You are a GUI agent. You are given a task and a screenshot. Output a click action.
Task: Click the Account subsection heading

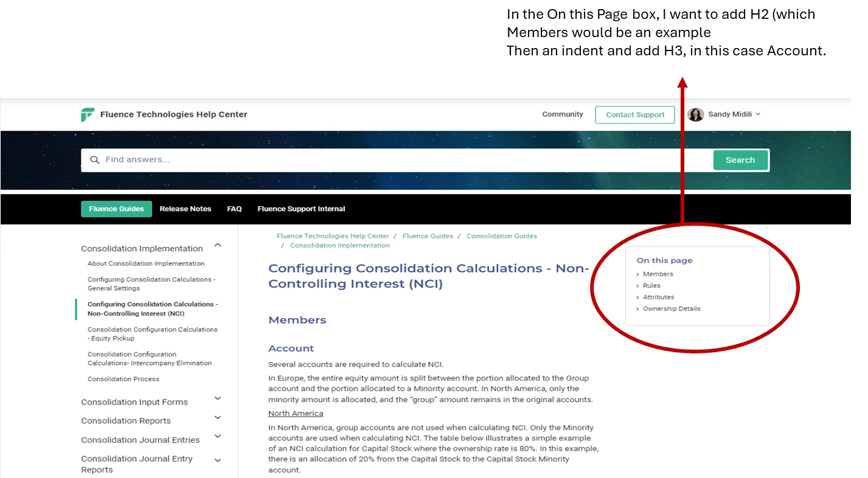point(291,348)
